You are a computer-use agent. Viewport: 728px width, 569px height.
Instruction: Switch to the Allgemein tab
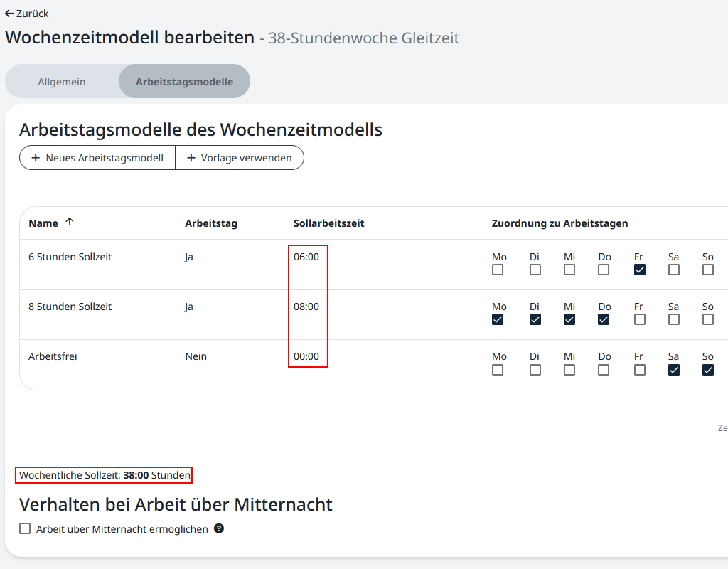tap(62, 80)
